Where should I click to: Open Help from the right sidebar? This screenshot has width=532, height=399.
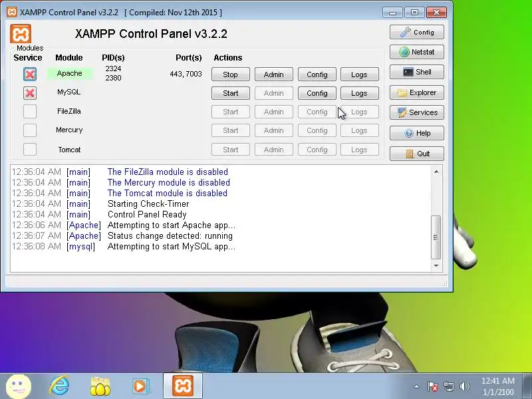417,133
